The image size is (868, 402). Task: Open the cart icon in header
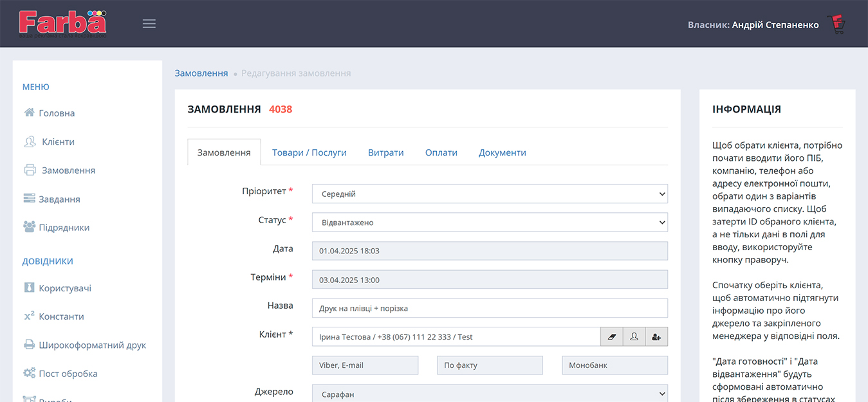coord(836,24)
